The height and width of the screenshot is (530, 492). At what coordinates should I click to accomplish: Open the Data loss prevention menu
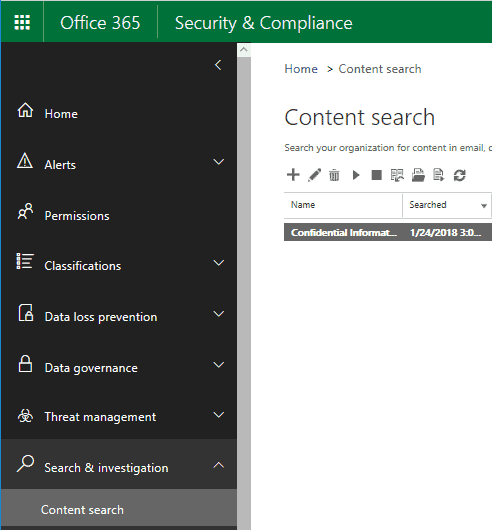pyautogui.click(x=101, y=317)
